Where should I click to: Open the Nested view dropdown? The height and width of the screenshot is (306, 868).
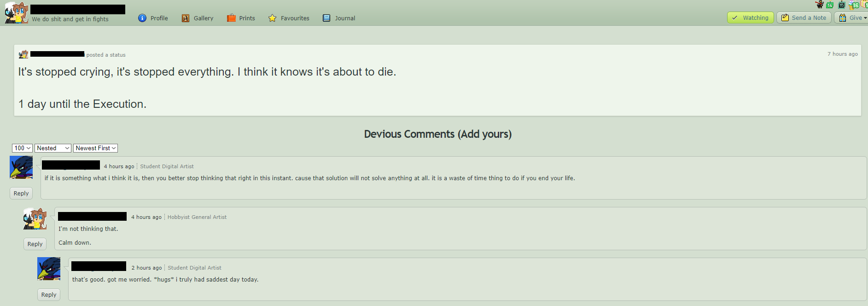click(53, 148)
